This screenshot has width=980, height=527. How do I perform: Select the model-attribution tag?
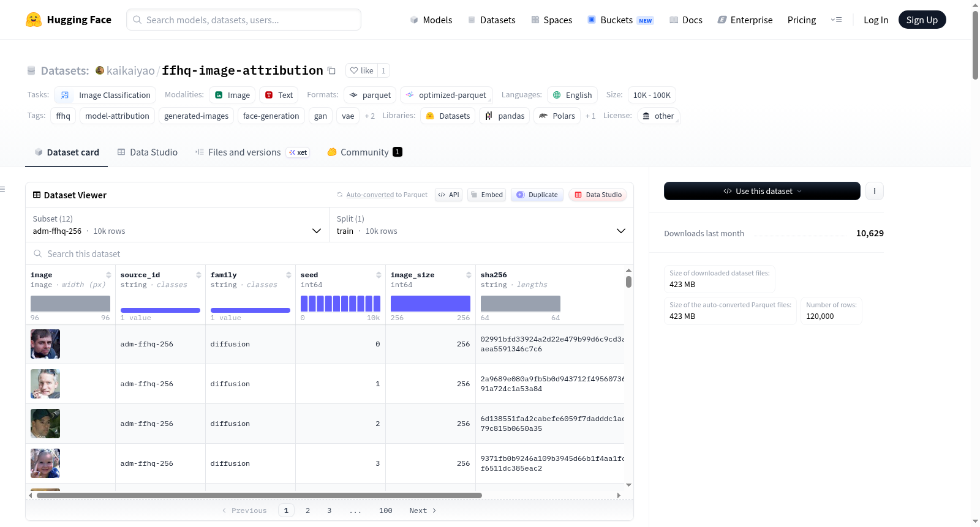tap(117, 116)
